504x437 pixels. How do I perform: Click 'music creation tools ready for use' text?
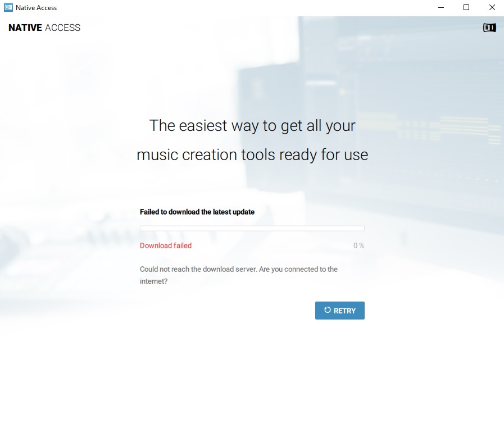click(x=252, y=154)
